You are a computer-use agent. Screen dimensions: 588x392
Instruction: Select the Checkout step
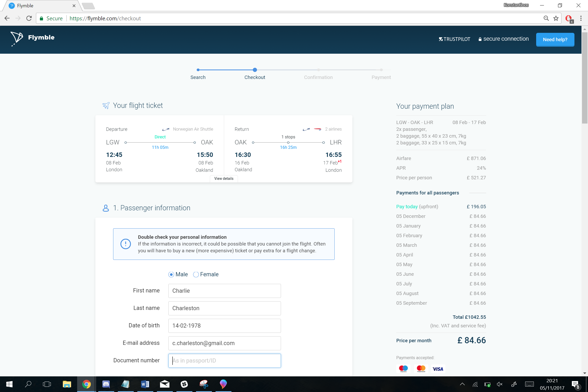tap(255, 77)
